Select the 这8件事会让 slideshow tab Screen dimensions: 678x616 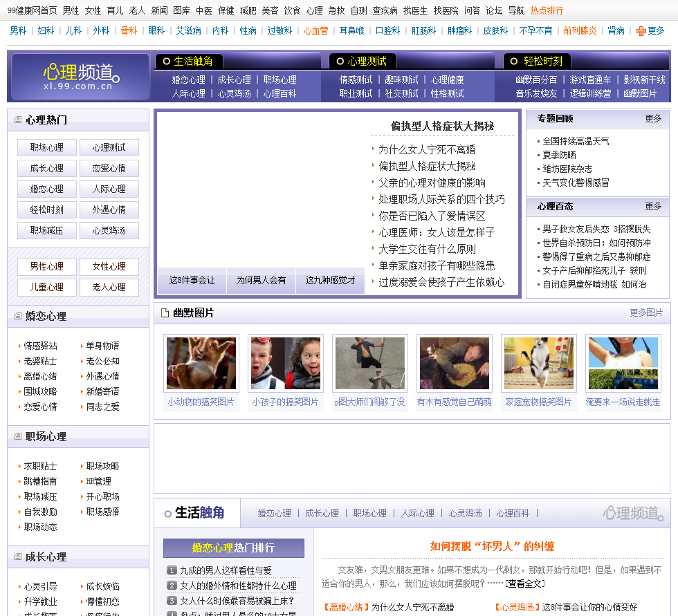pyautogui.click(x=192, y=281)
